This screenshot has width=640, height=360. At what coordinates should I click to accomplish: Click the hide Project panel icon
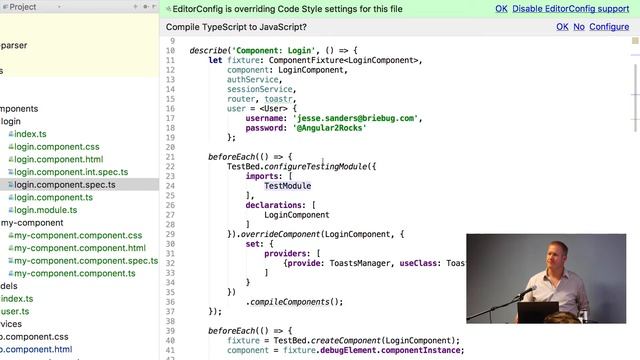154,7
